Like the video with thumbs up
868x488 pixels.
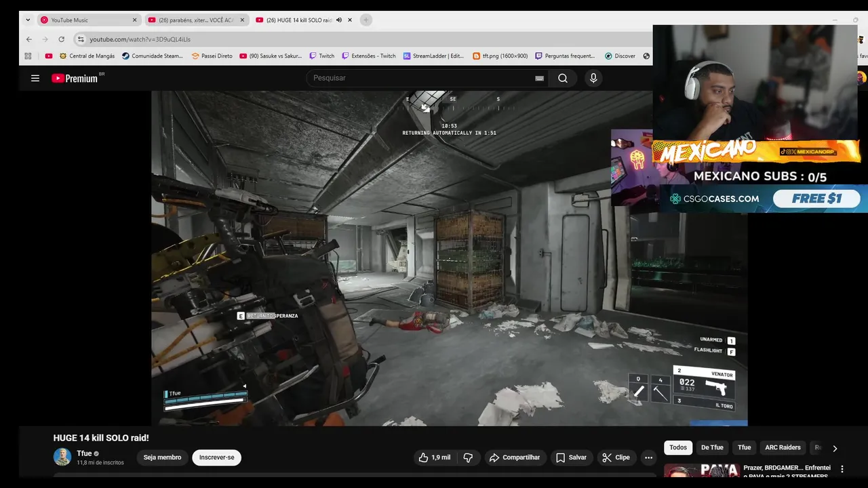coord(435,457)
